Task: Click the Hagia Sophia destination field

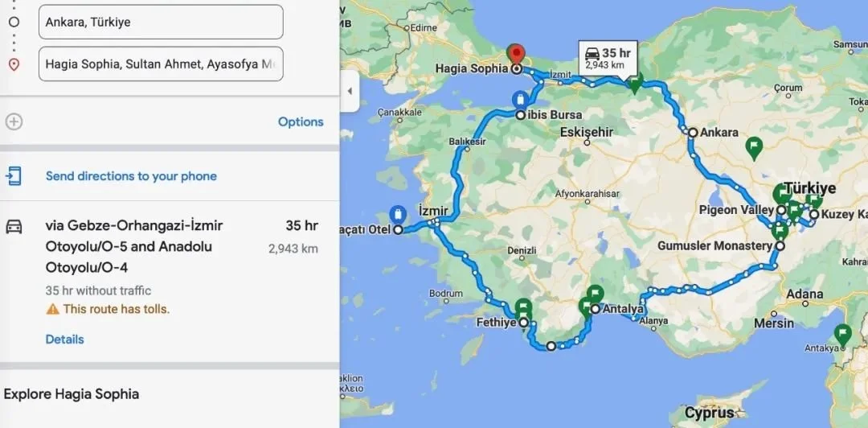Action: (x=161, y=64)
